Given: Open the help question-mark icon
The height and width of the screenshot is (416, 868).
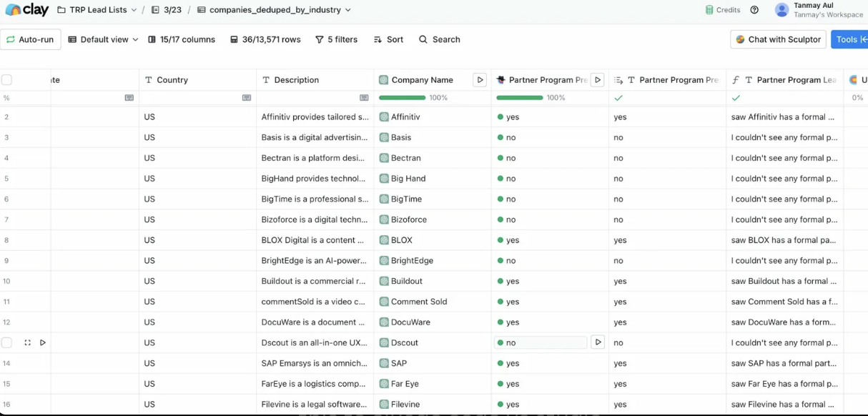Looking at the screenshot, I should point(754,10).
